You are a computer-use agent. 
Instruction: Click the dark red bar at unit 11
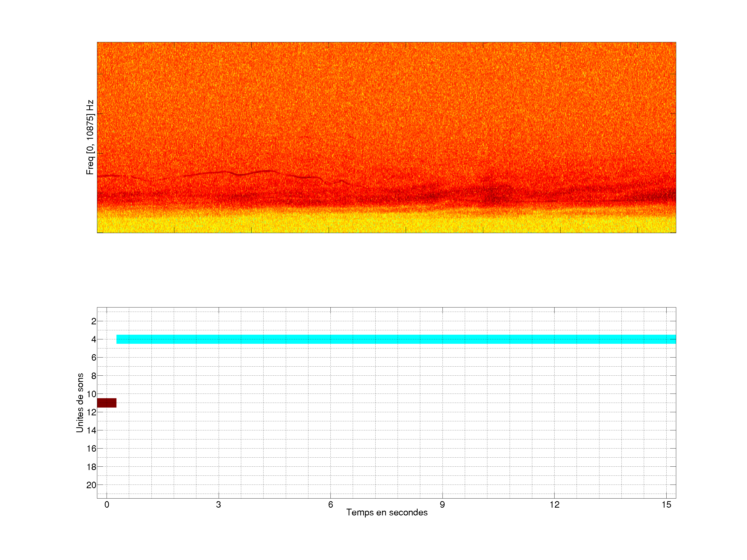107,403
